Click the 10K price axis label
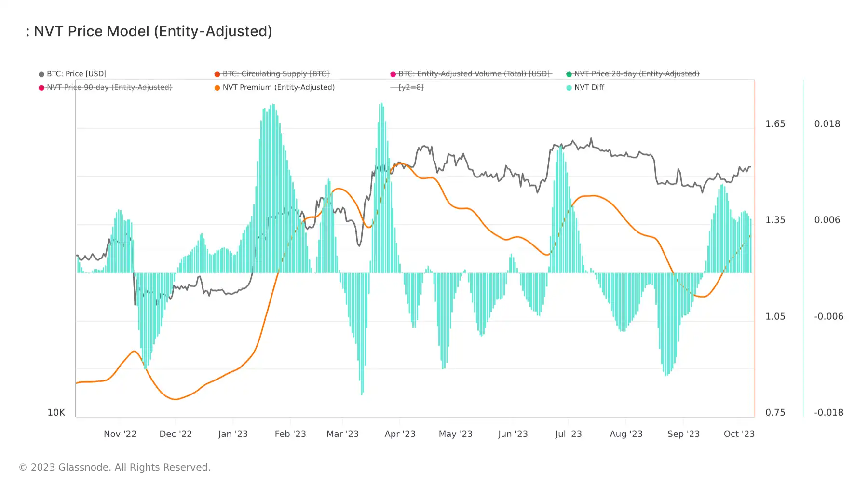 pos(56,413)
